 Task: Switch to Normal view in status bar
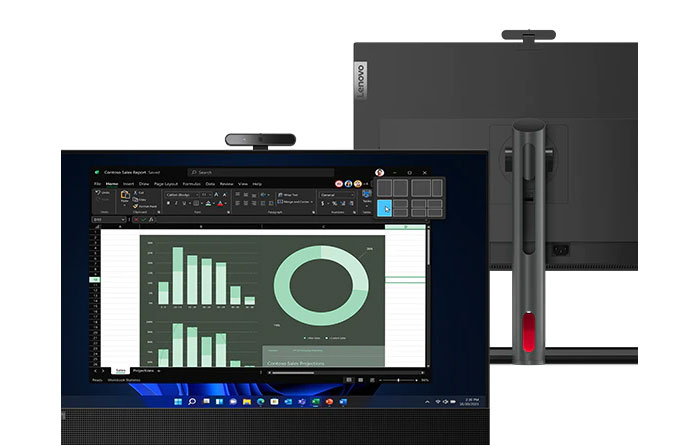point(349,380)
